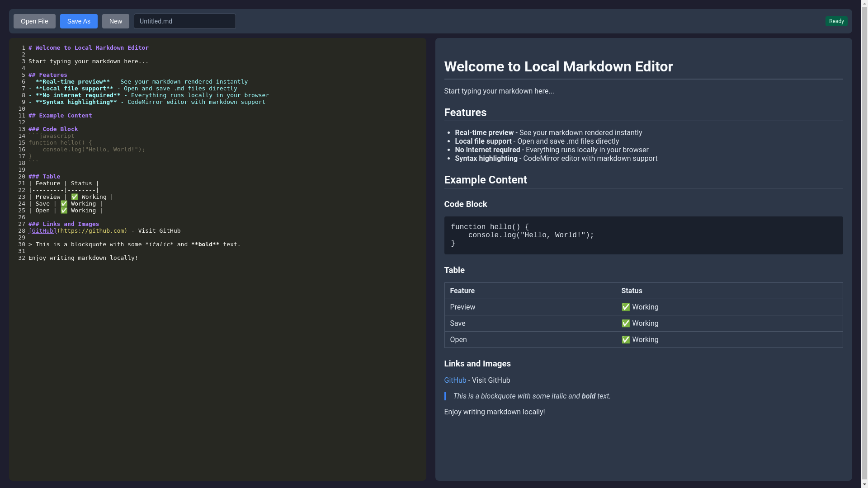Click the 'No internet required' bullet in preview
868x488 pixels.
pyautogui.click(x=552, y=150)
